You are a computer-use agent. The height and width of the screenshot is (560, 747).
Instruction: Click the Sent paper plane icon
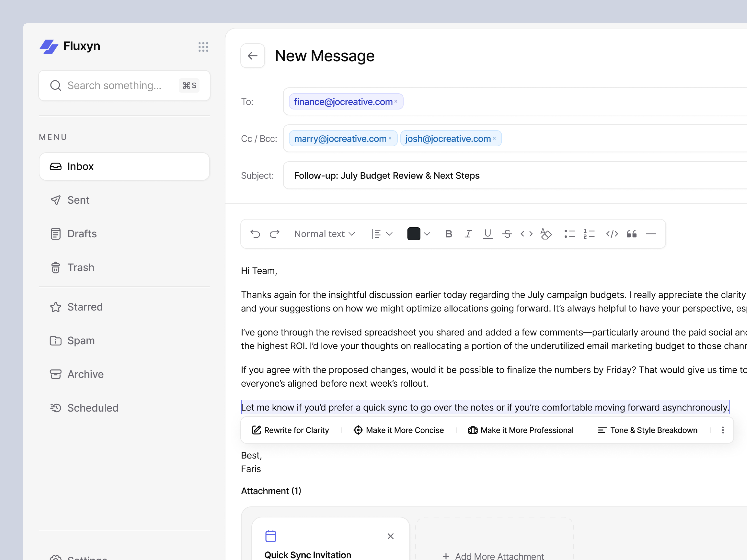tap(56, 200)
